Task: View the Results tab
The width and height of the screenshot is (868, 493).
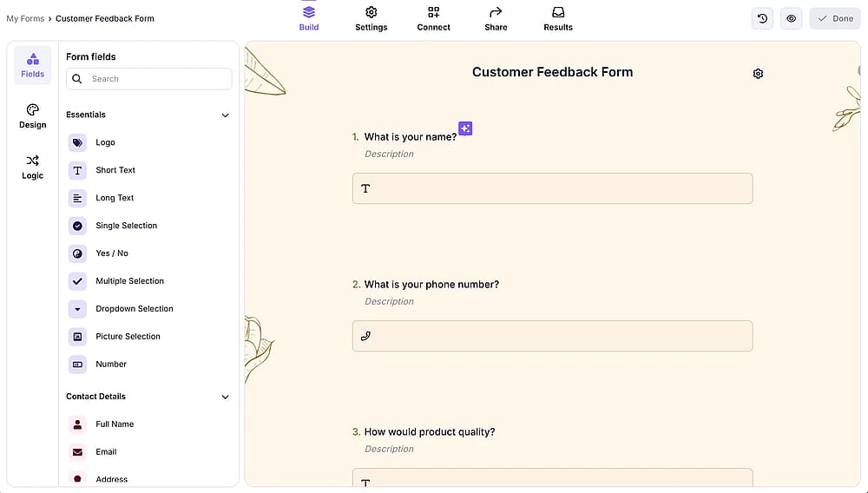Action: click(x=558, y=18)
